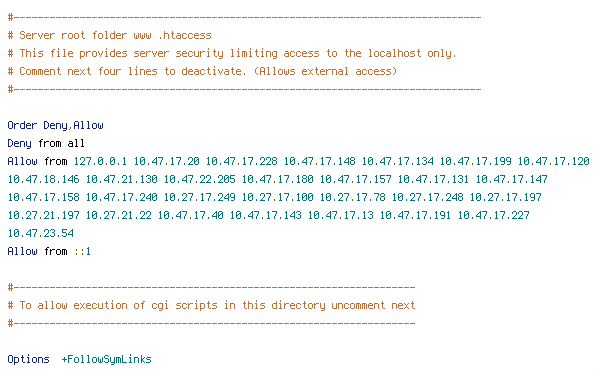The image size is (600, 376).
Task: Click the 'Comment next four lines' comment line
Action: coord(202,72)
